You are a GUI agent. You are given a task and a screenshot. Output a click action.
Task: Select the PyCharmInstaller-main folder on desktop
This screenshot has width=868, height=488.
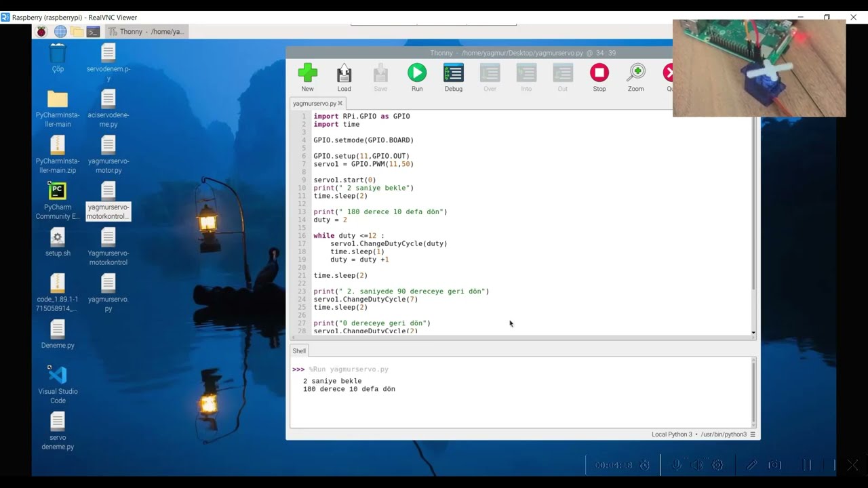58,108
